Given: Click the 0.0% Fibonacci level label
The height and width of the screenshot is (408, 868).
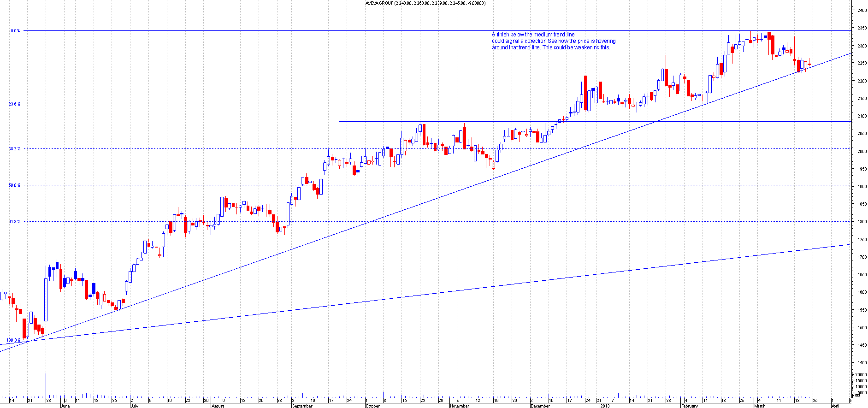Looking at the screenshot, I should (15, 31).
